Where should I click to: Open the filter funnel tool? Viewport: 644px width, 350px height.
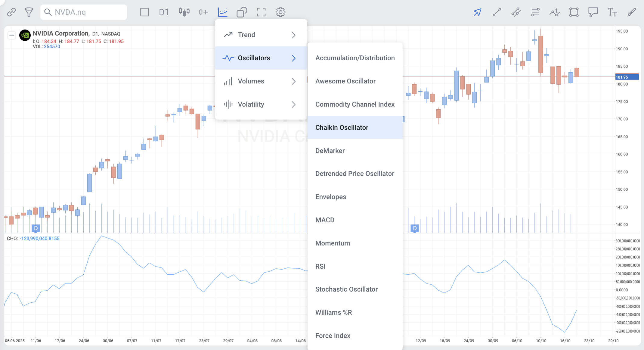[29, 12]
